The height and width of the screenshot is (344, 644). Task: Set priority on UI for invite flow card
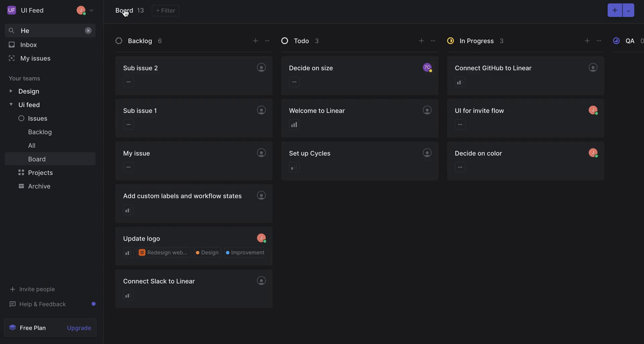click(x=460, y=124)
